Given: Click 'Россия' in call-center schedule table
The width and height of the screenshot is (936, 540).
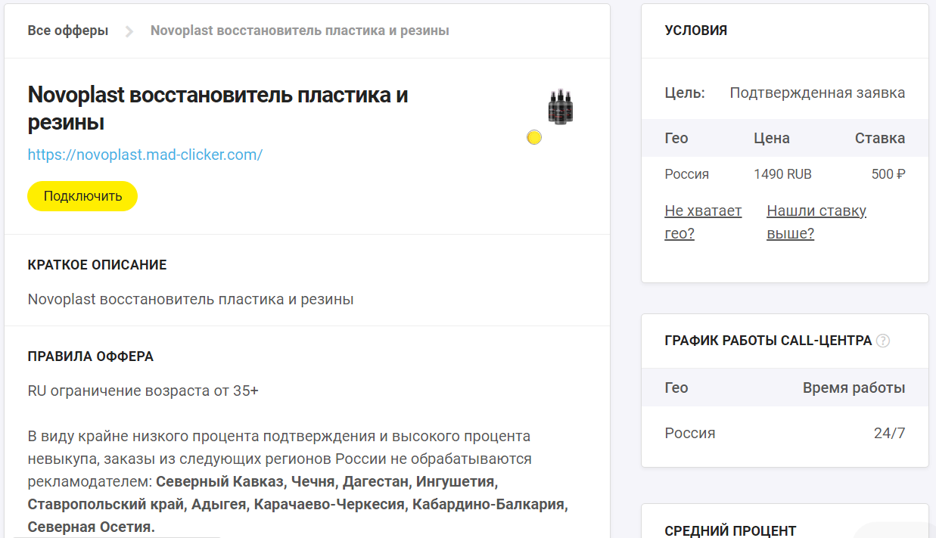Looking at the screenshot, I should pyautogui.click(x=690, y=433).
